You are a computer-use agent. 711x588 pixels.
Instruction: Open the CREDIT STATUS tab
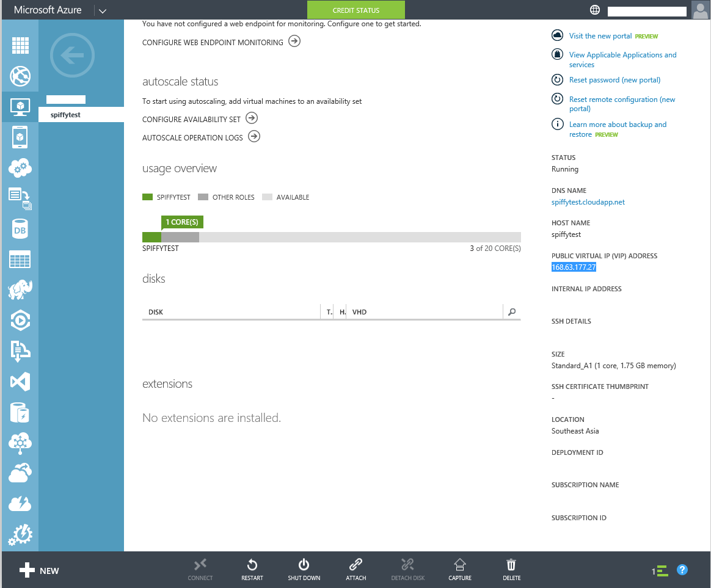point(356,10)
